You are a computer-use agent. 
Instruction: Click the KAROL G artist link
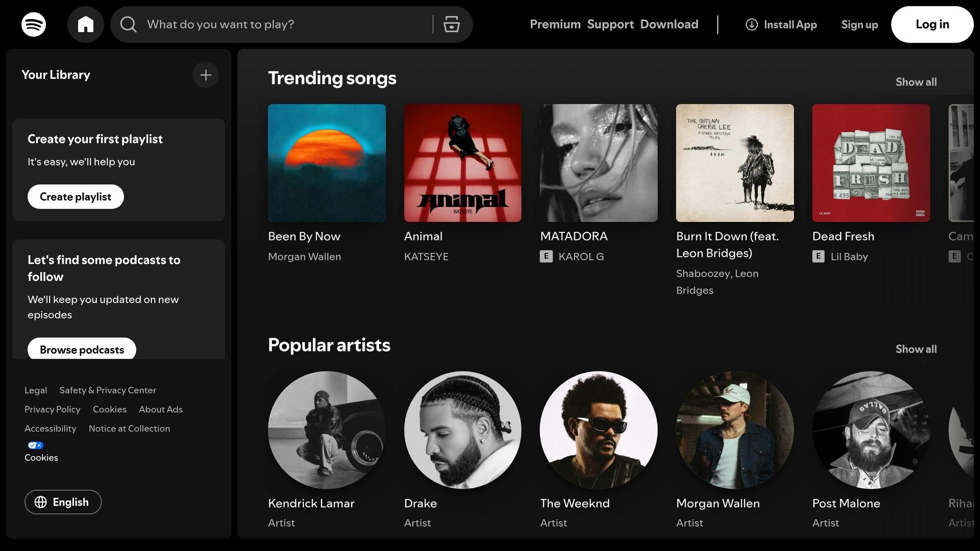pos(581,256)
